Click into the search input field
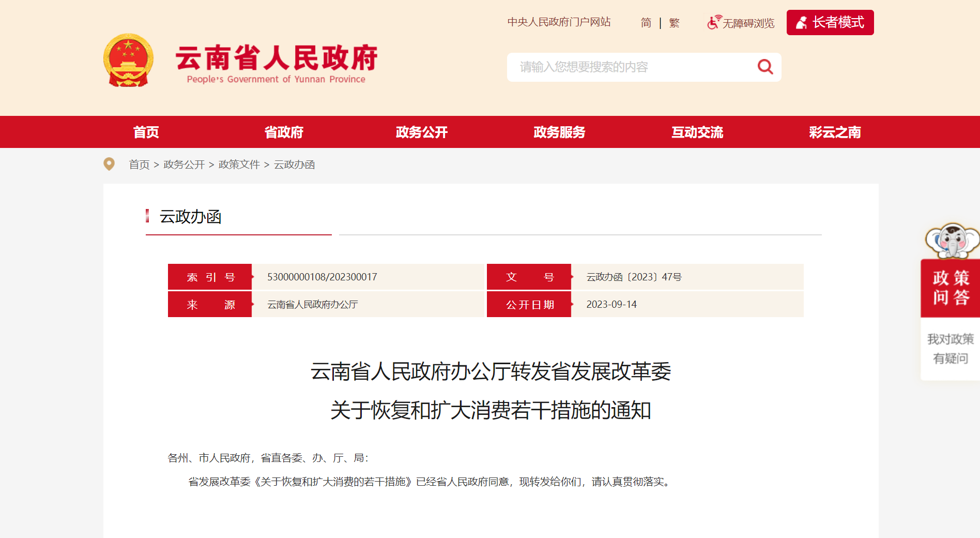The height and width of the screenshot is (538, 980). pos(631,67)
